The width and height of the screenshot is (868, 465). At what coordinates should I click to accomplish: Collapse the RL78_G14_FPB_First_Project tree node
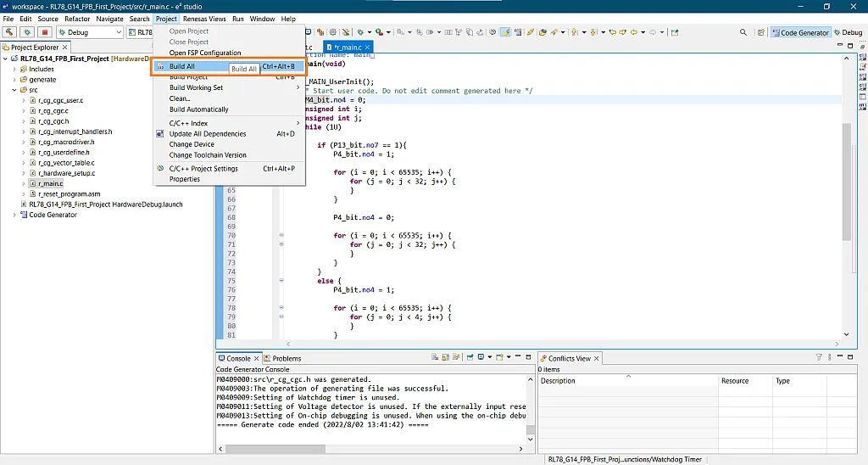coord(6,59)
